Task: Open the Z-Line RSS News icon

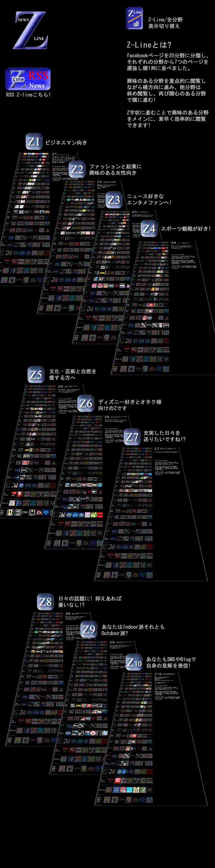Action: pyautogui.click(x=28, y=79)
